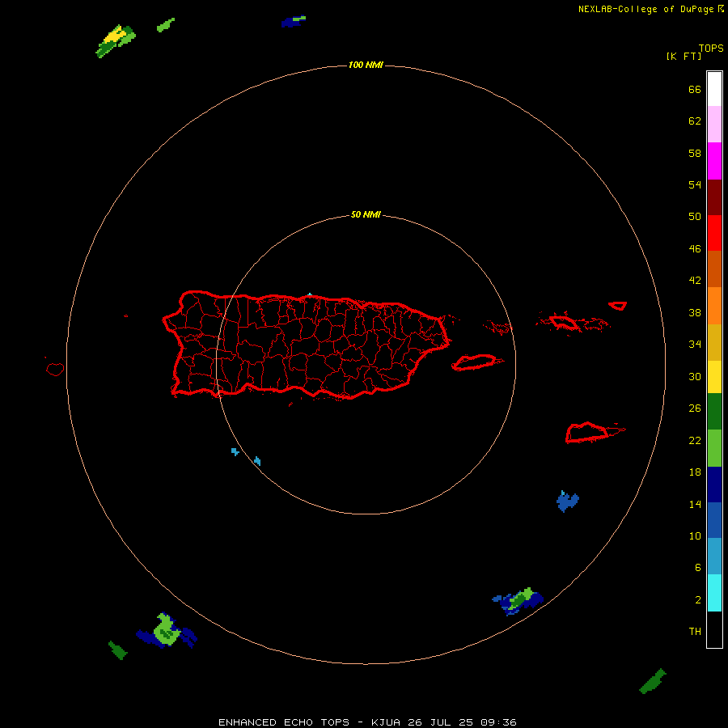Screen dimensions: 728x728
Task: Select the bright red legend swatch
Action: tap(714, 233)
